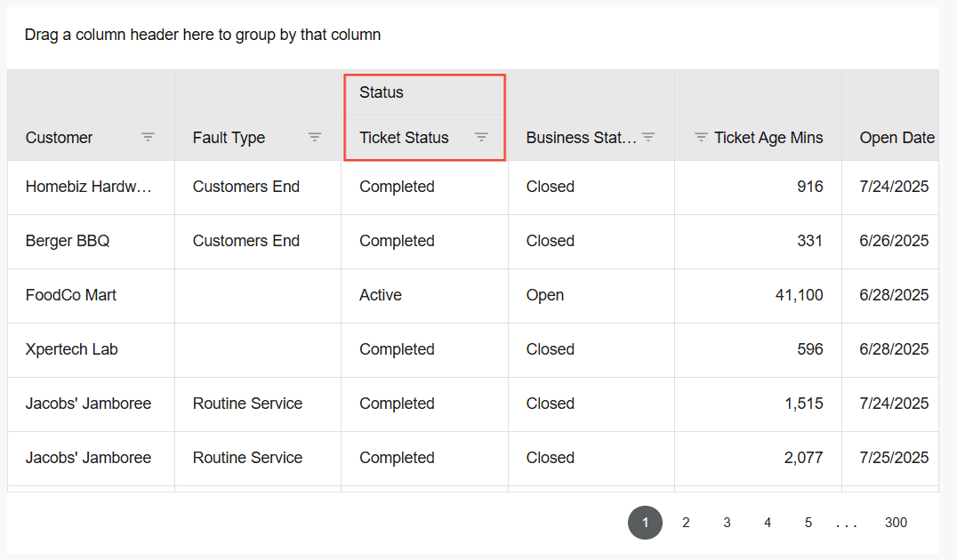Navigate to page 4 in pager
The height and width of the screenshot is (560, 957).
pos(768,523)
